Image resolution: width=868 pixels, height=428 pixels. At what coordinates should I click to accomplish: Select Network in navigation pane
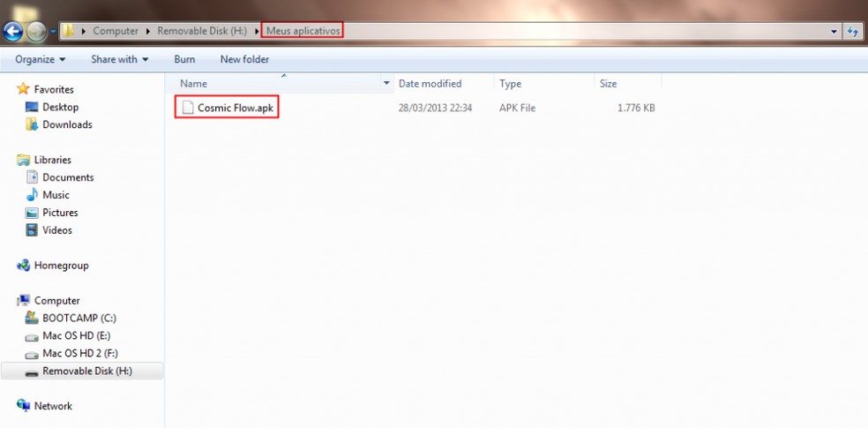click(53, 406)
